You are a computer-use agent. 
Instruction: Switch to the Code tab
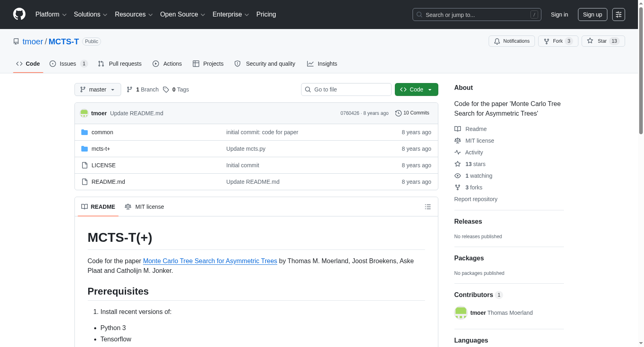pyautogui.click(x=28, y=64)
